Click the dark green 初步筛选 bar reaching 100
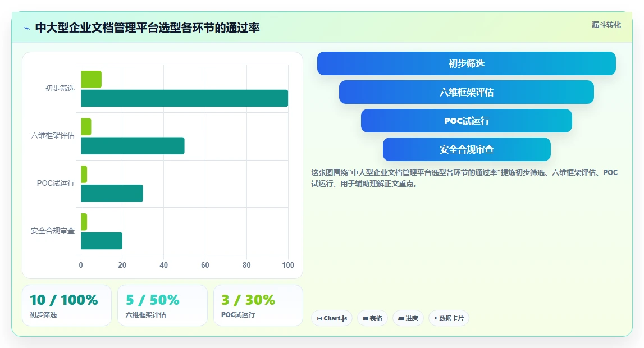The image size is (644, 348). click(x=184, y=98)
